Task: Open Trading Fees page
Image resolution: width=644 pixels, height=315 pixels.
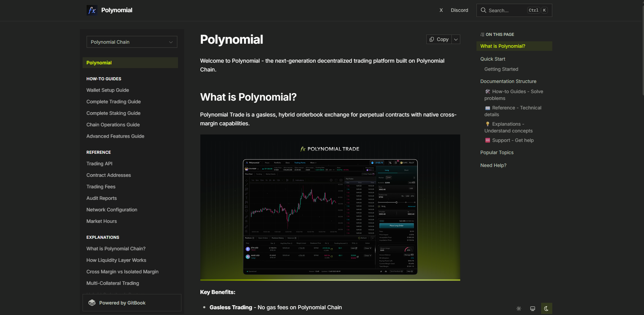Action: (101, 187)
